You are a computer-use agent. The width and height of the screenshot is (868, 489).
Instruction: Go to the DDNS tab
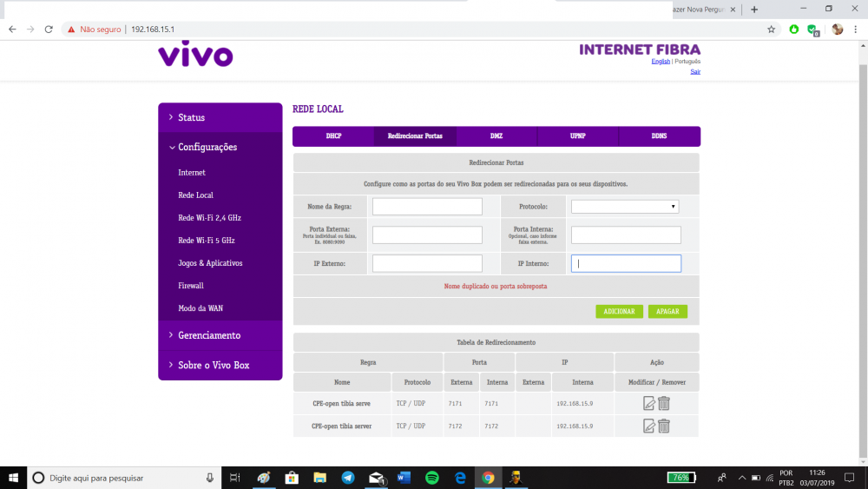point(660,136)
